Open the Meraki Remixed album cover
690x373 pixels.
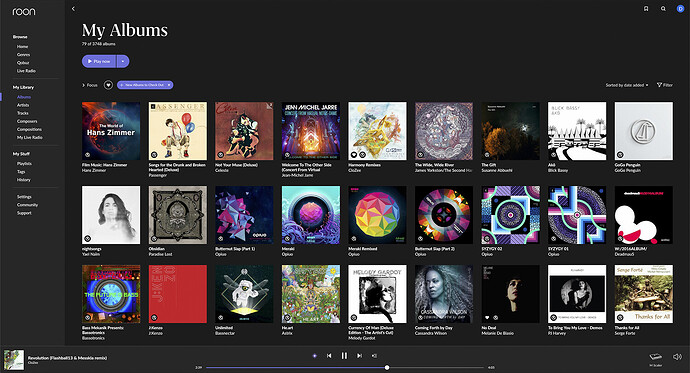tap(377, 215)
